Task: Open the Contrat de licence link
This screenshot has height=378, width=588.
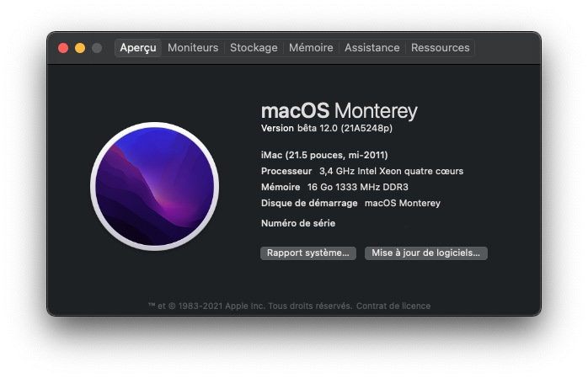Action: 393,306
